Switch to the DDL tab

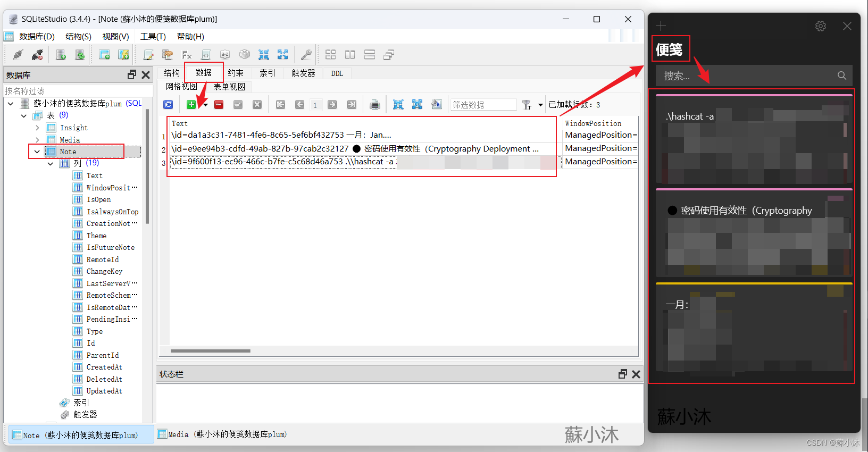337,73
